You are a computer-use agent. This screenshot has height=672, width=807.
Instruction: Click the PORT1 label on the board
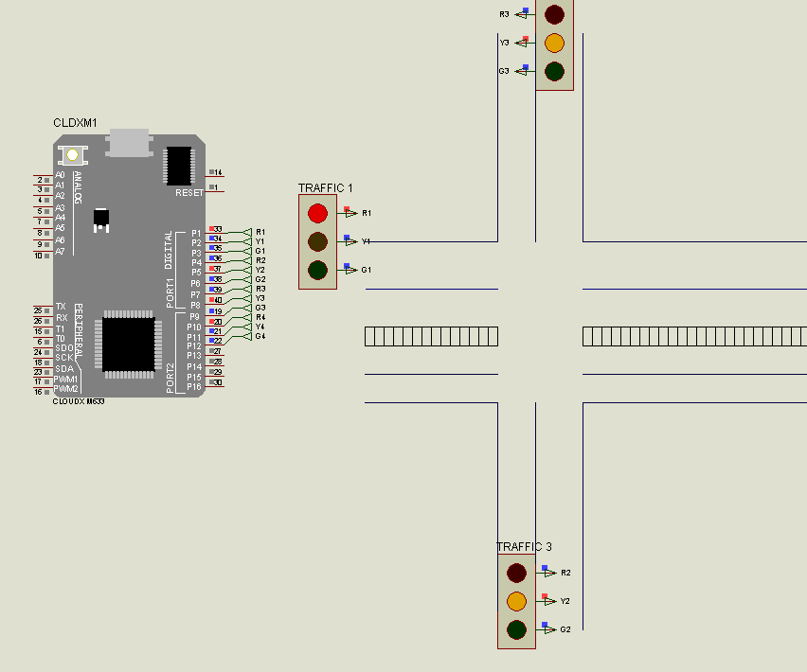point(170,293)
